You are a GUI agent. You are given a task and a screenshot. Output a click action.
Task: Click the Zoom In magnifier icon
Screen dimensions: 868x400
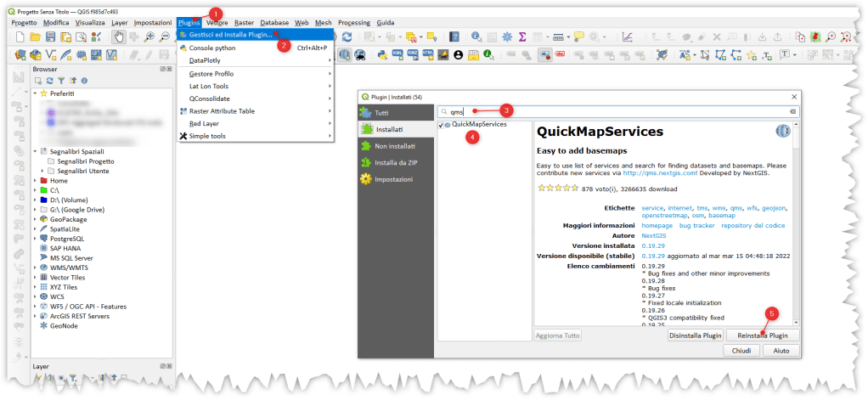coord(149,37)
